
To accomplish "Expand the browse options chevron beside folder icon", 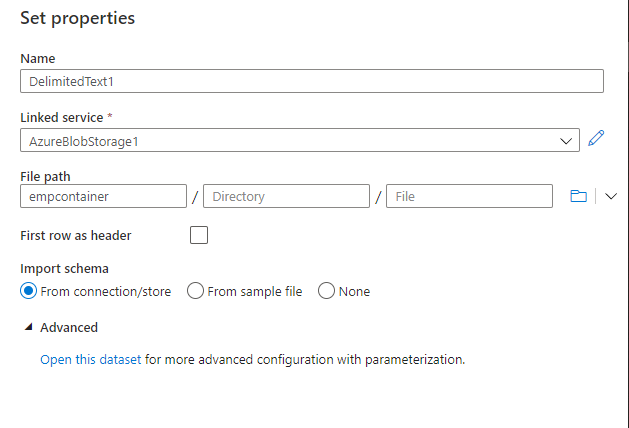I will click(x=611, y=196).
